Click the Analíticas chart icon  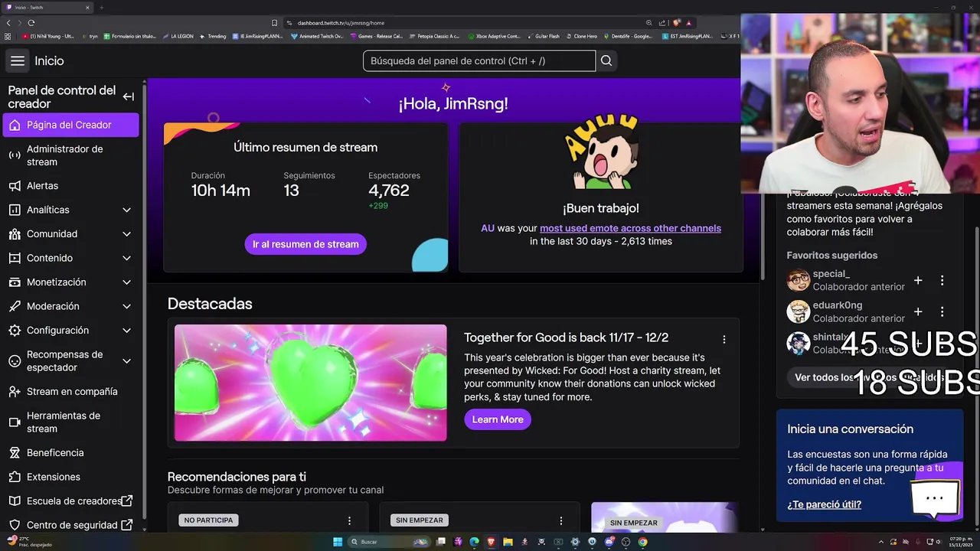(14, 210)
